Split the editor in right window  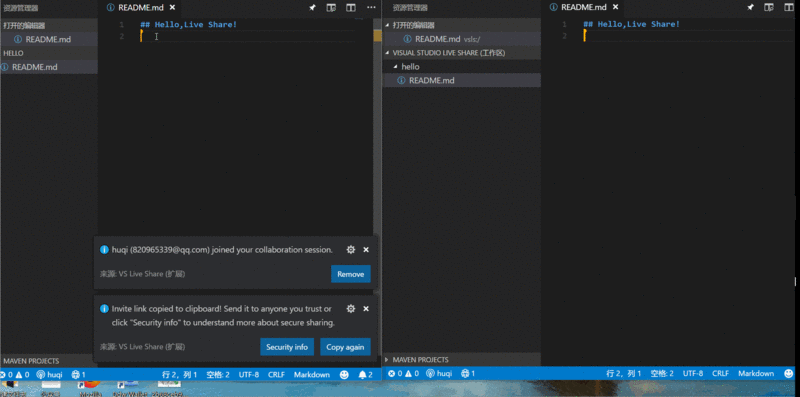(x=788, y=8)
